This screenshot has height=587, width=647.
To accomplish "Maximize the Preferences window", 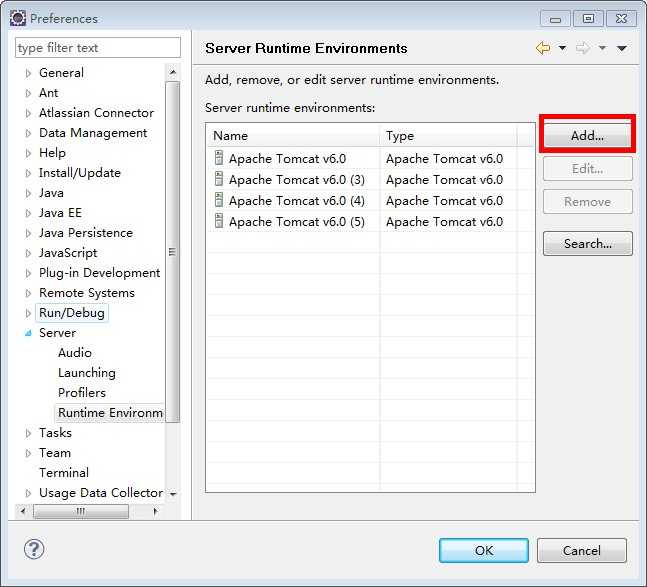I will click(588, 19).
